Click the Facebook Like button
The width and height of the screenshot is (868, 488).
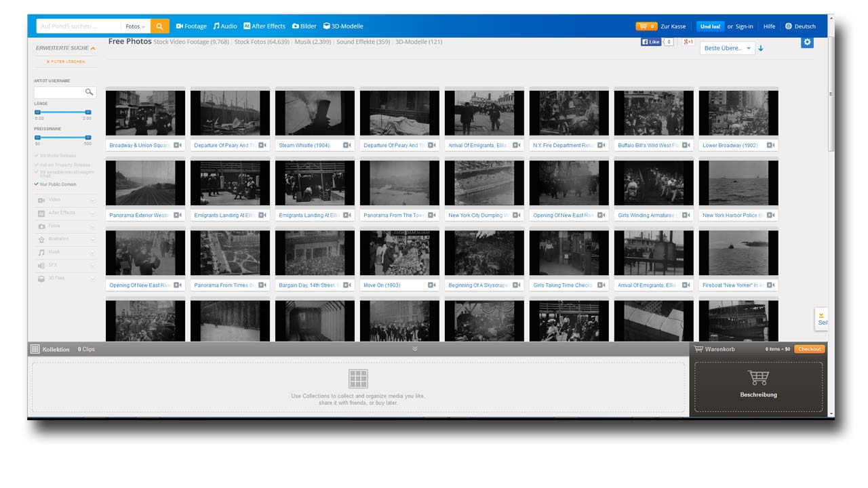click(x=651, y=42)
